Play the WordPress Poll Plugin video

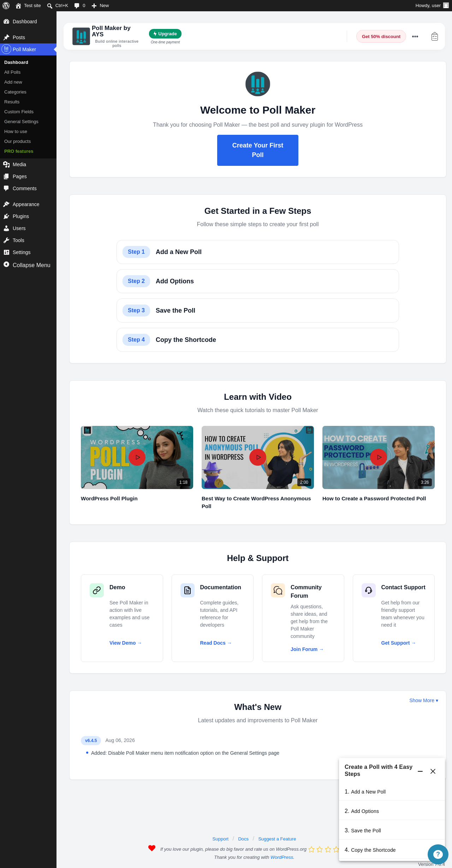(137, 457)
